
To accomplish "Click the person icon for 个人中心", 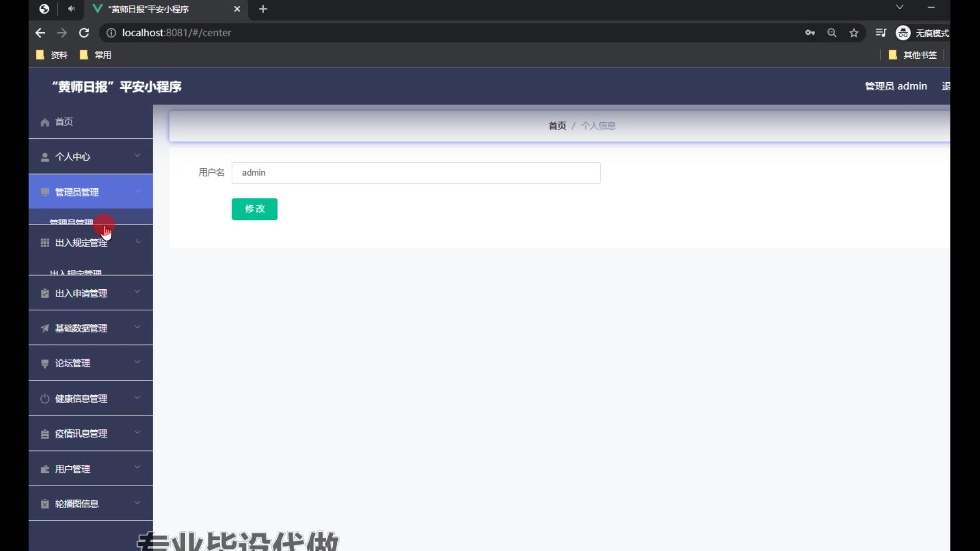I will coord(45,157).
